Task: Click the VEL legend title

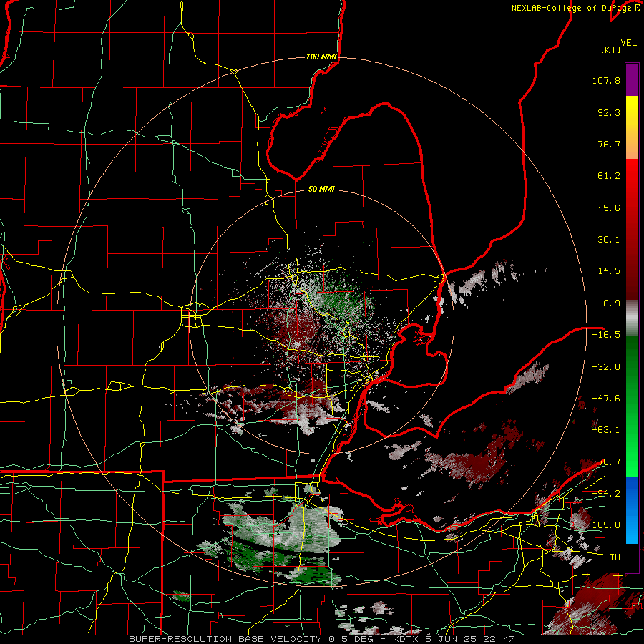Action: point(628,43)
